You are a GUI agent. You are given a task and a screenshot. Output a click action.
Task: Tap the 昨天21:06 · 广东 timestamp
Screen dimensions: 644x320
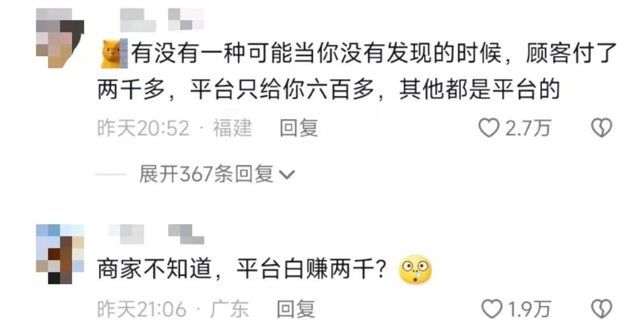click(173, 310)
